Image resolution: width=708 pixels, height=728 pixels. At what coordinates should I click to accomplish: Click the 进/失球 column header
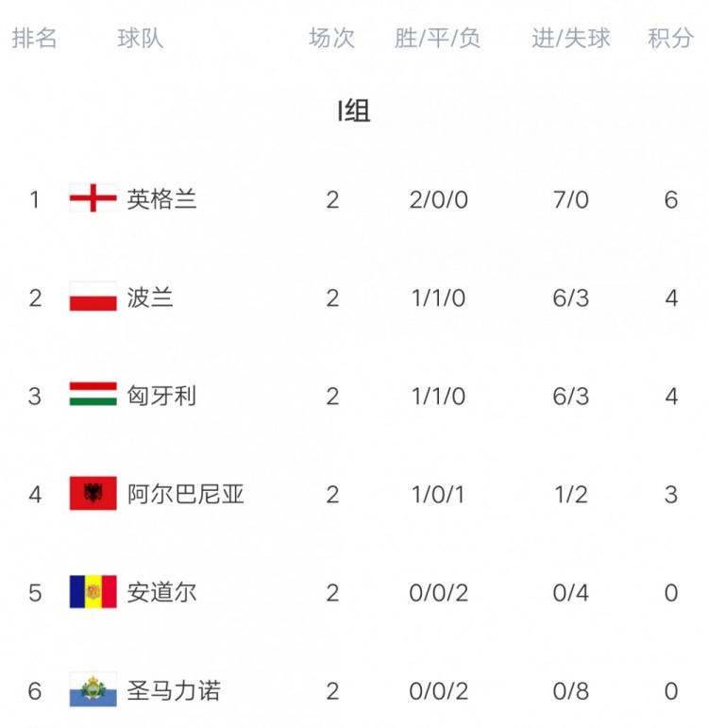coord(570,38)
